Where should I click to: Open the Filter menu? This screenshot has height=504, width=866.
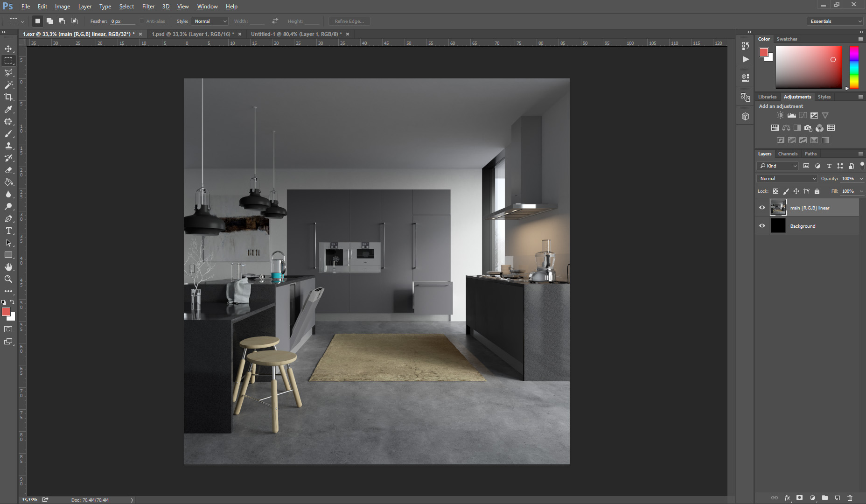click(148, 7)
